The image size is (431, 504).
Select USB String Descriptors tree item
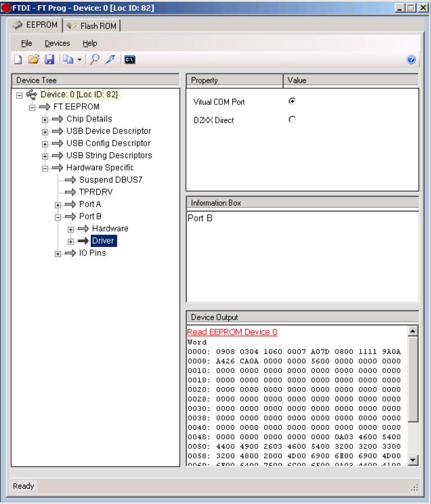109,156
